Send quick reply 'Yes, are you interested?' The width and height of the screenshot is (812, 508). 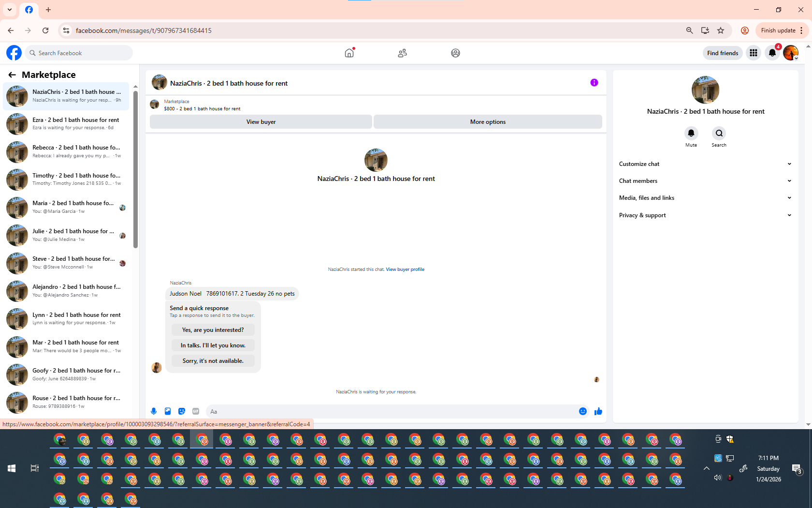[x=213, y=330]
